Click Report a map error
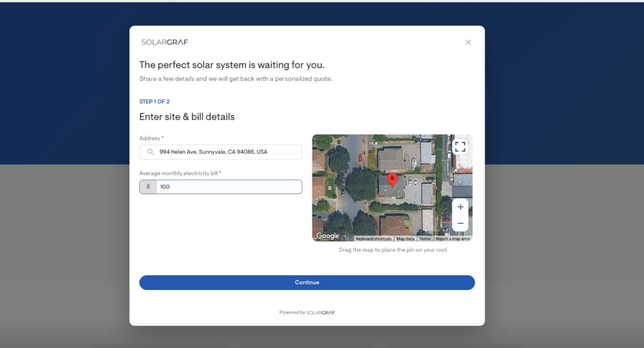 (x=453, y=239)
